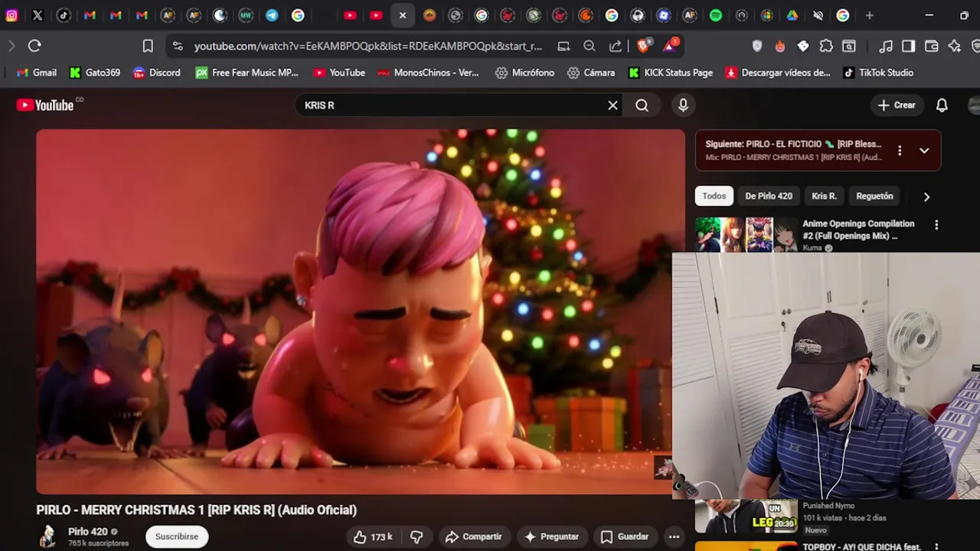Toggle bookmark for this page
This screenshot has height=551, width=980.
[148, 46]
